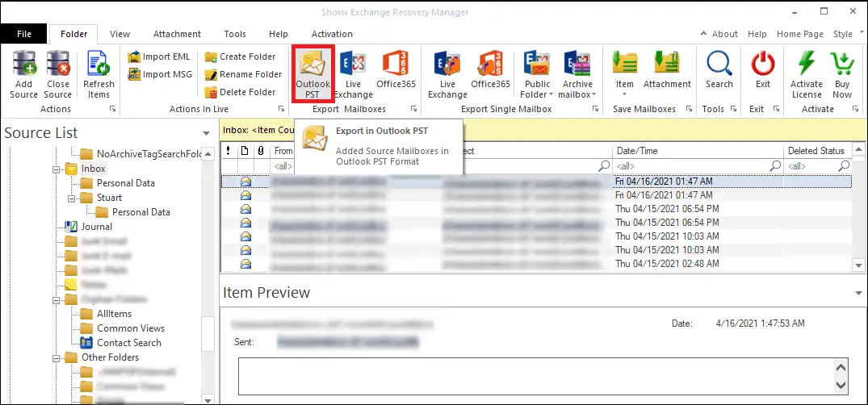Click the Date/Time filter field
This screenshot has width=868, height=405.
[698, 166]
